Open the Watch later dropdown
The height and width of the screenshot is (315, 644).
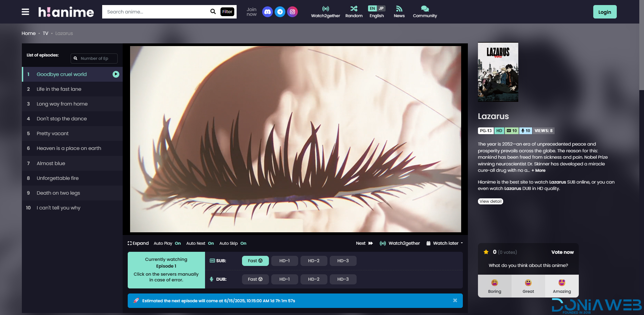[444, 243]
